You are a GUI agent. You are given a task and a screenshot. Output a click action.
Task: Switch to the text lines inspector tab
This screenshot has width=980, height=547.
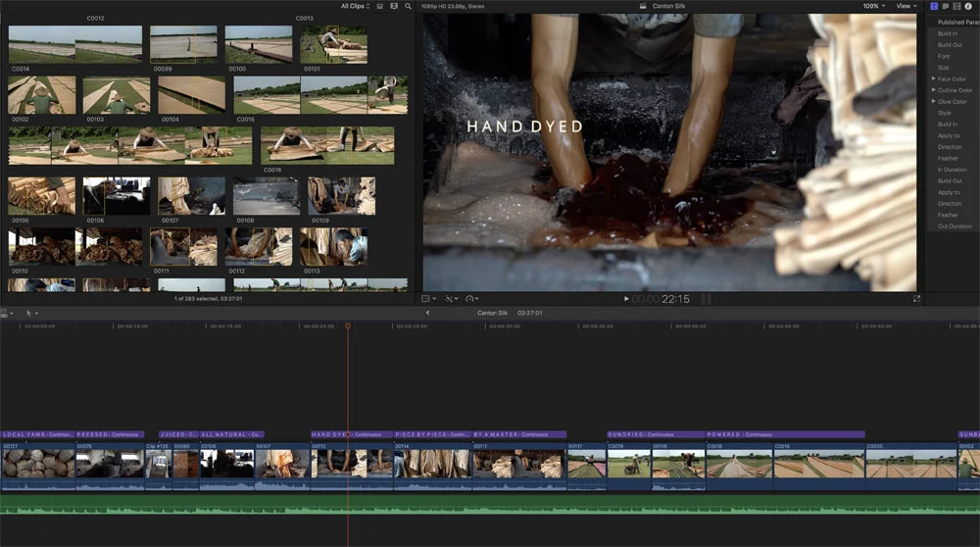(945, 6)
